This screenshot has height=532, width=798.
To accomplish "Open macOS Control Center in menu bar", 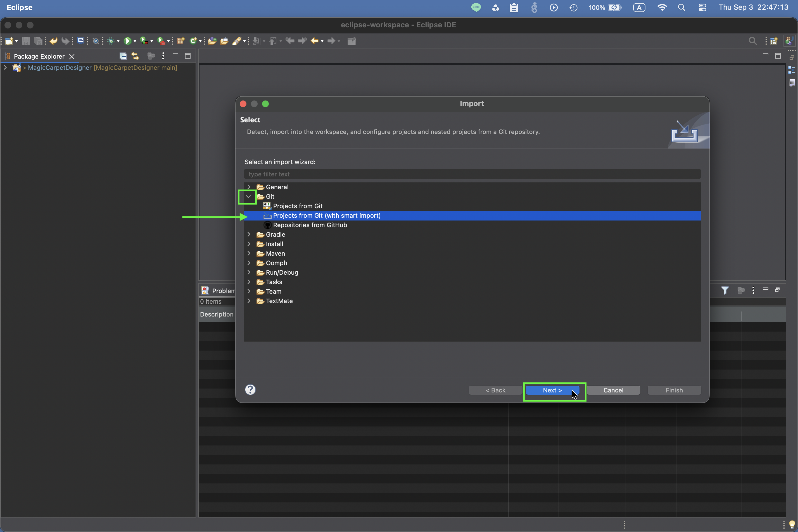I will (702, 8).
